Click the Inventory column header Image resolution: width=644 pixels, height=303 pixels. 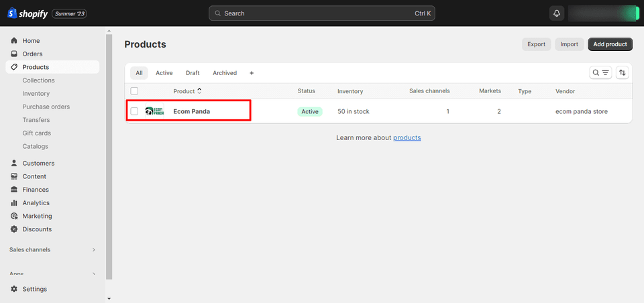(x=350, y=91)
